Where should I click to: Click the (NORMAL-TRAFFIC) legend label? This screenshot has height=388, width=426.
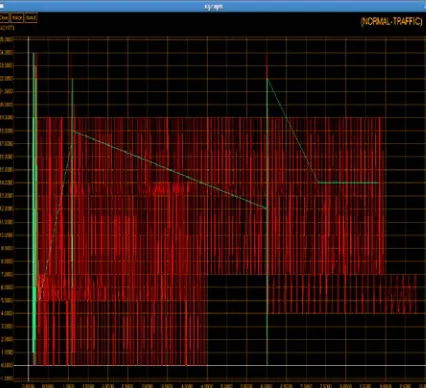[x=391, y=21]
